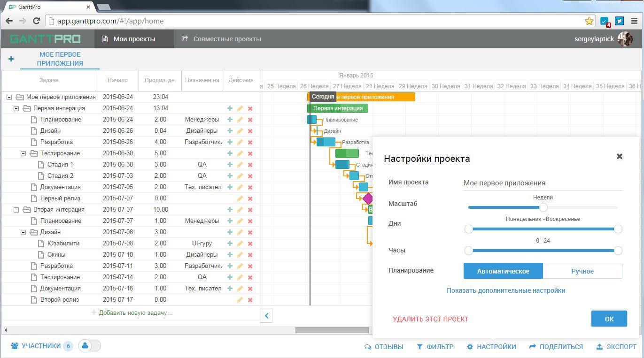Delete the Скины task

tap(250, 255)
